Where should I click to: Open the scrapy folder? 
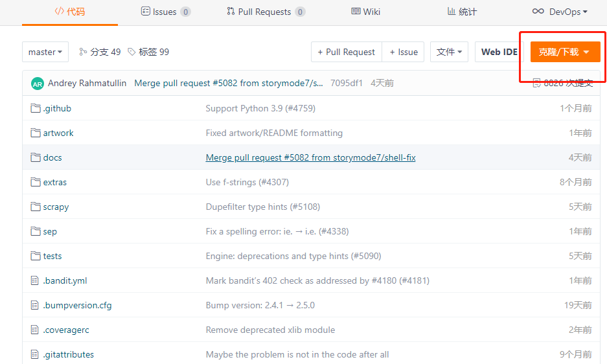[x=56, y=207]
